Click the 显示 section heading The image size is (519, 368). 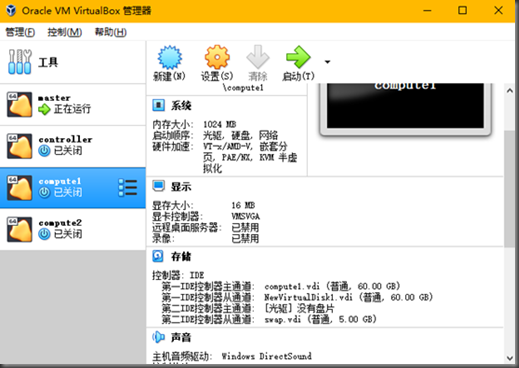[x=181, y=187]
